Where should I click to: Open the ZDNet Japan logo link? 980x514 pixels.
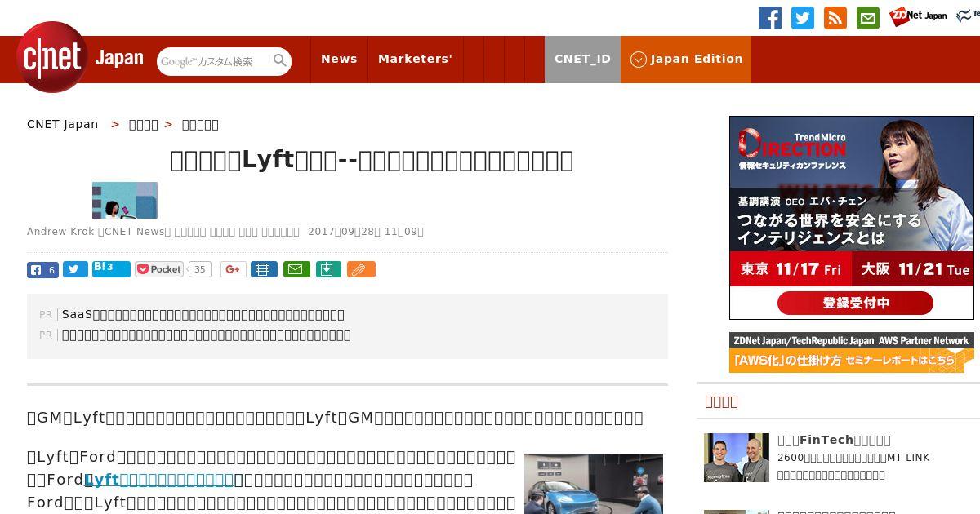pyautogui.click(x=918, y=16)
